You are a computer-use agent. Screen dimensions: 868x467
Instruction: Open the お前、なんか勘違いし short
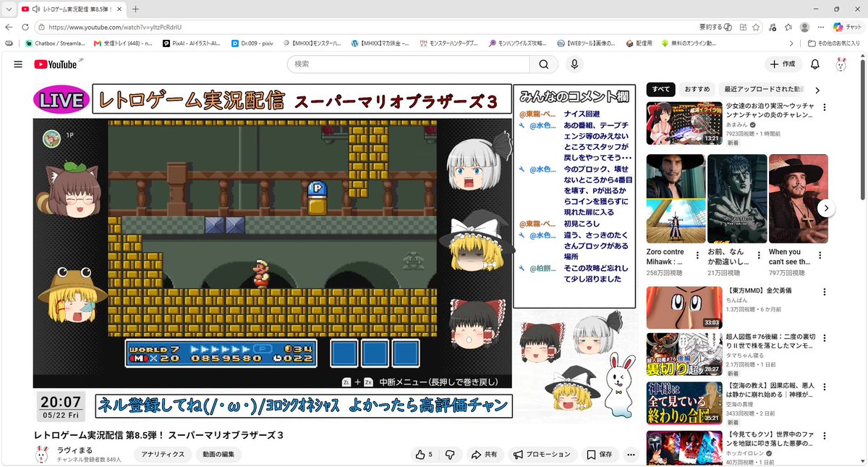click(x=737, y=198)
